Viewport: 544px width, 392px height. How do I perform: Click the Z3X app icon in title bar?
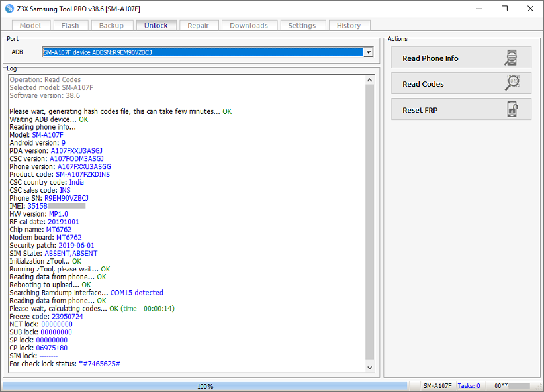[9, 9]
